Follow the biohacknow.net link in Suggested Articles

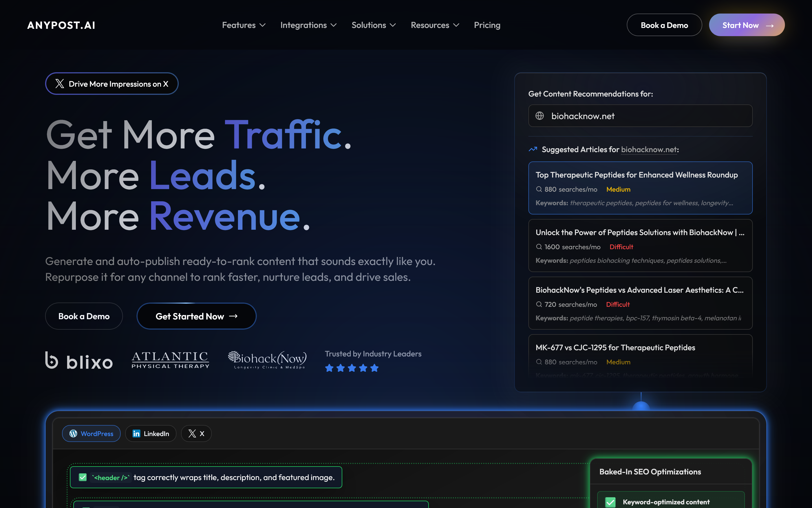pyautogui.click(x=649, y=150)
